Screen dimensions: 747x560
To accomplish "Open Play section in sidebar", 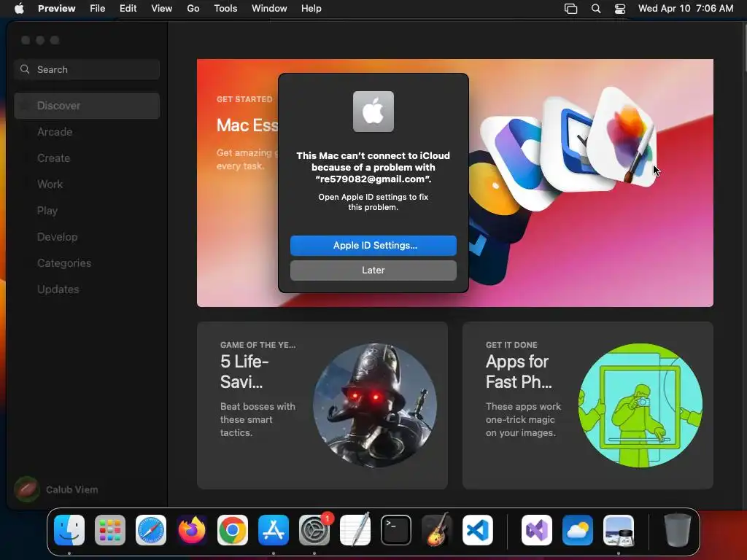I will (87, 211).
